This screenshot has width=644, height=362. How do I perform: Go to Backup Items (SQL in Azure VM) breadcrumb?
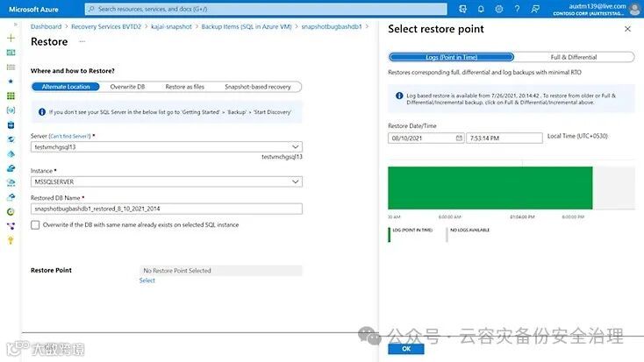(x=247, y=26)
